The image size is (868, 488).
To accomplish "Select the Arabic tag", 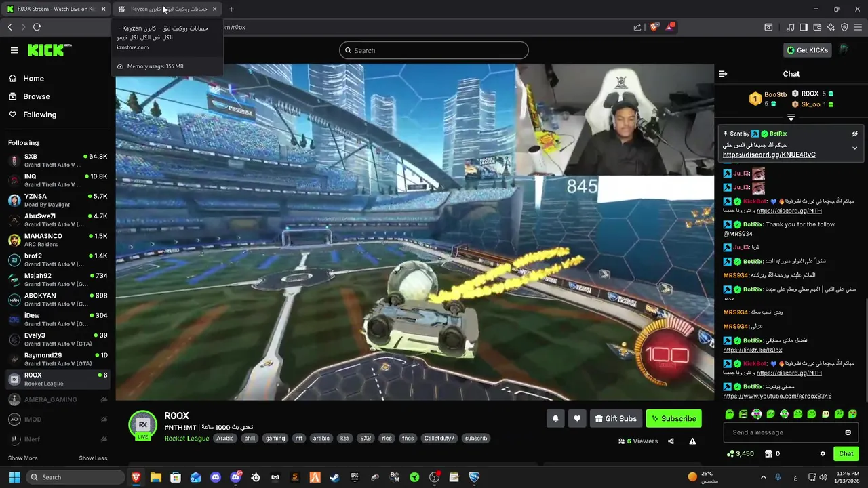I will tap(225, 439).
